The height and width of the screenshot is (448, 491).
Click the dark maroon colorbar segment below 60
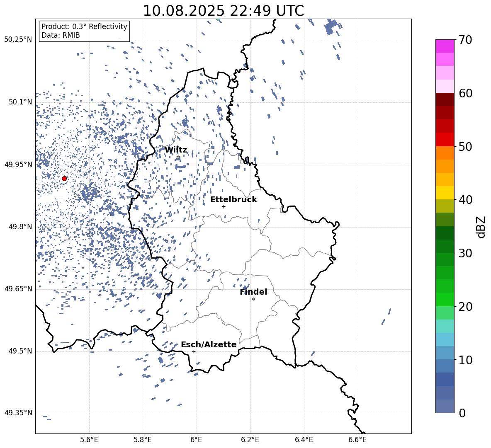(445, 99)
